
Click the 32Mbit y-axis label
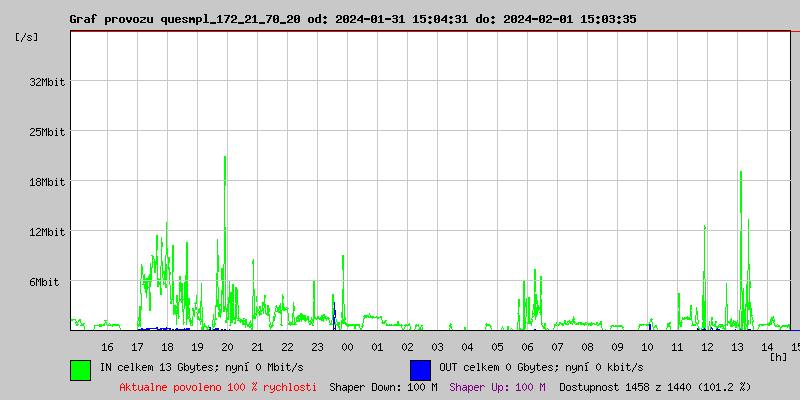[x=47, y=82]
